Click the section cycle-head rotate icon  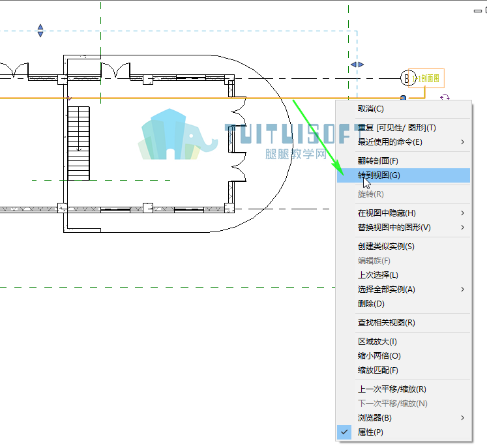click(x=445, y=97)
